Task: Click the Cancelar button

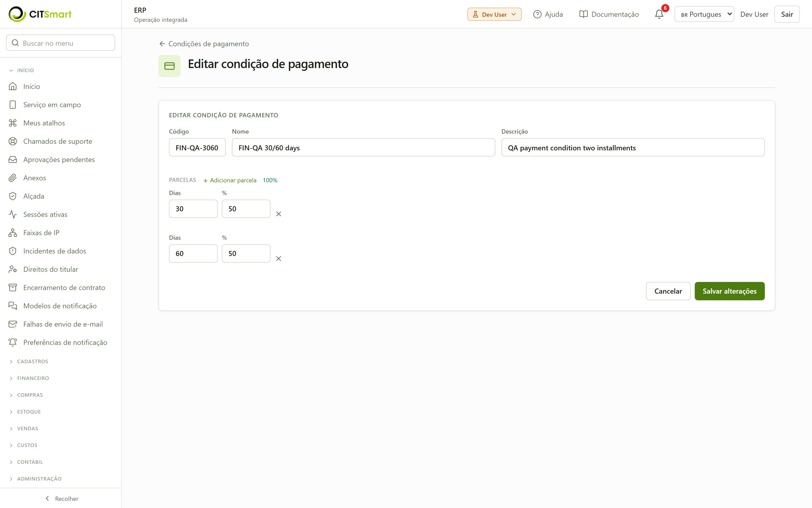Action: (668, 291)
